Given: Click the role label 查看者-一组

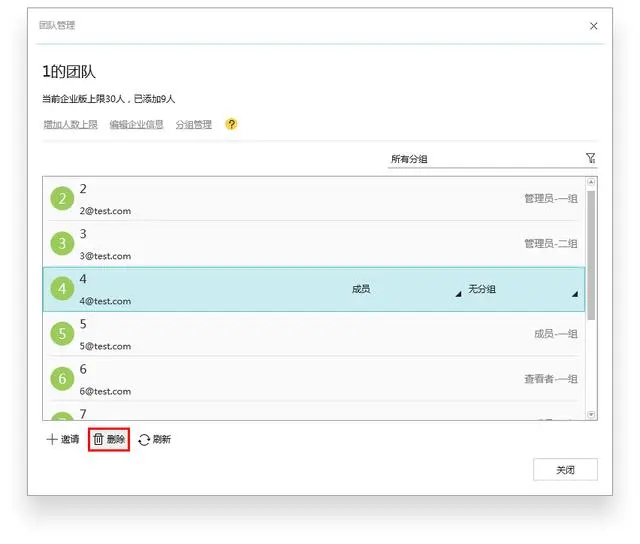Looking at the screenshot, I should click(551, 379).
